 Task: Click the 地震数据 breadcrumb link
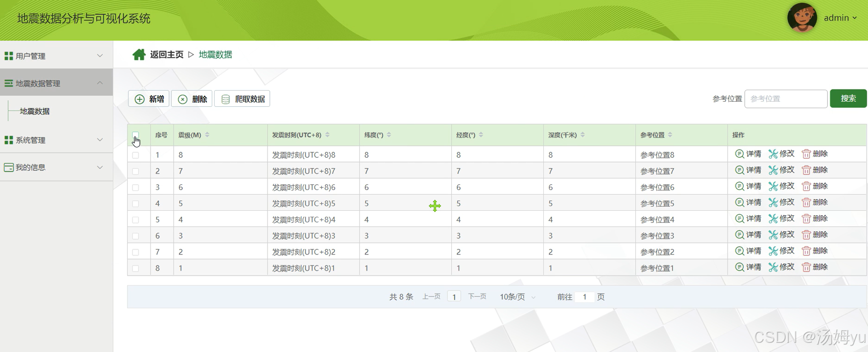(216, 55)
